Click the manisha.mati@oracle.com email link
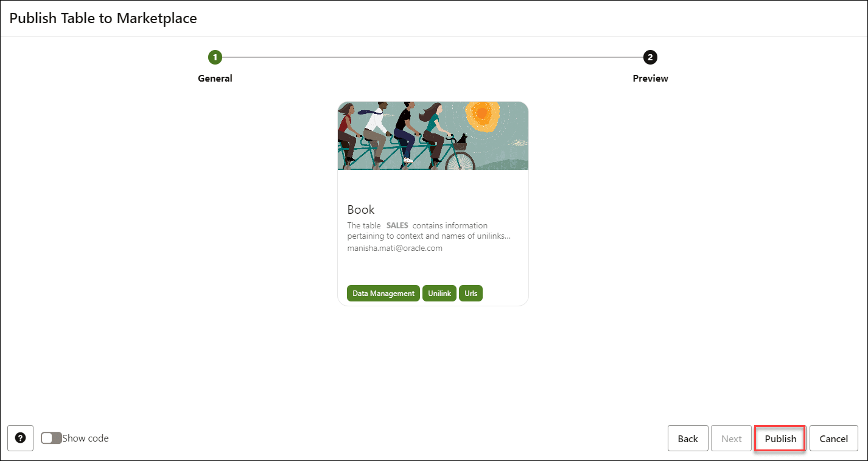868x461 pixels. [394, 248]
